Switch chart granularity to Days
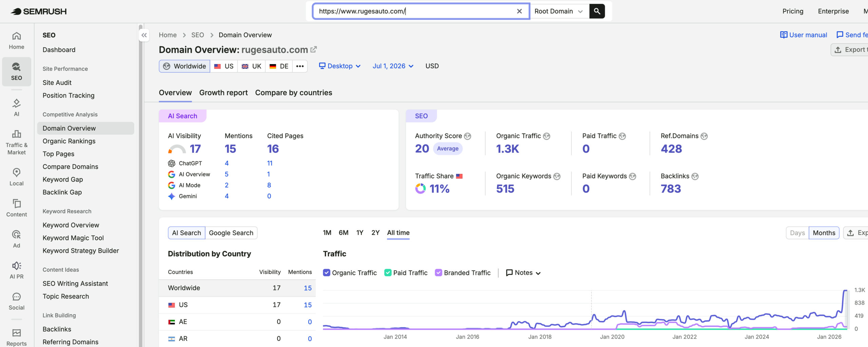Viewport: 868px width, 347px height. [797, 233]
